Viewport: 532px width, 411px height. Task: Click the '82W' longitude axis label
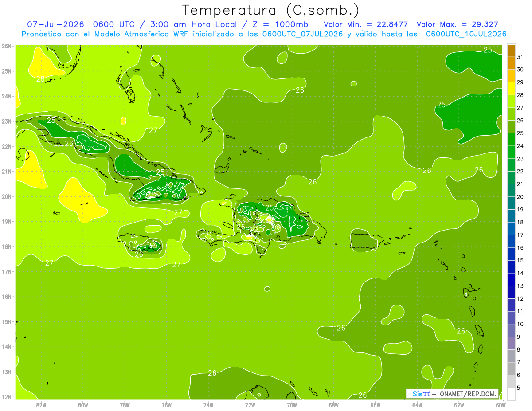point(41,405)
